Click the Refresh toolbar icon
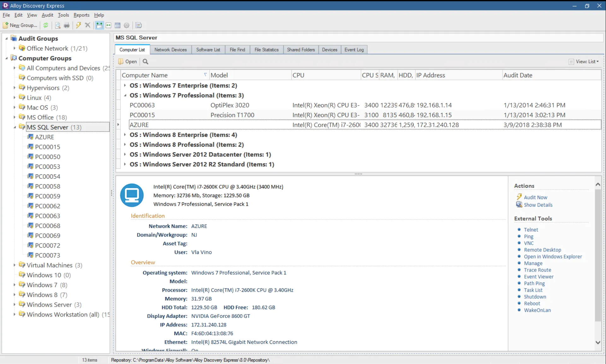 (46, 25)
